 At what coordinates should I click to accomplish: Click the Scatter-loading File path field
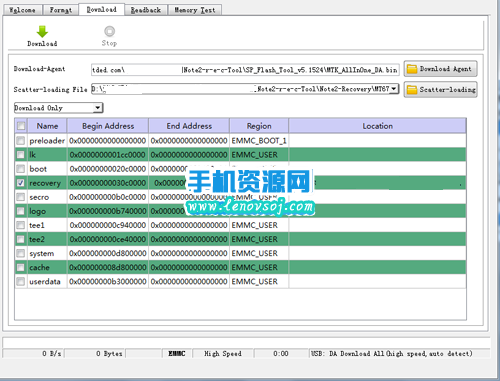coord(245,89)
